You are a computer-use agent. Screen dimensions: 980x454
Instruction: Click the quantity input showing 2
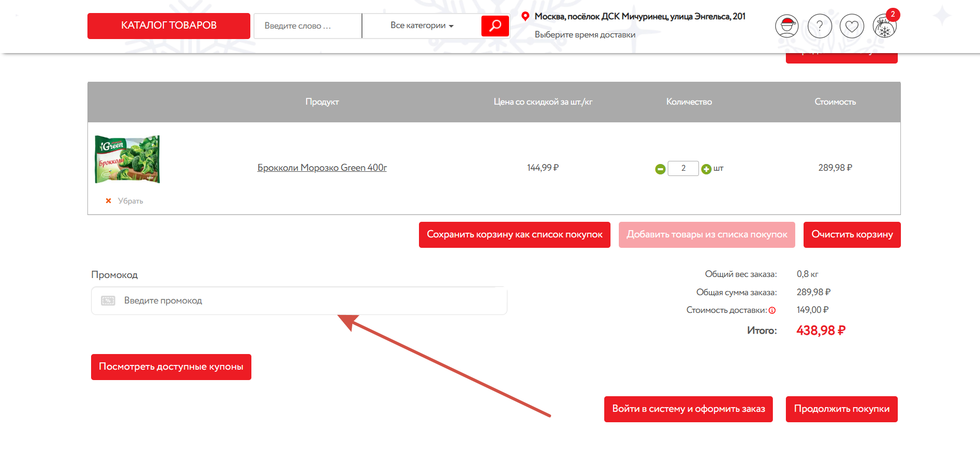[x=683, y=168]
